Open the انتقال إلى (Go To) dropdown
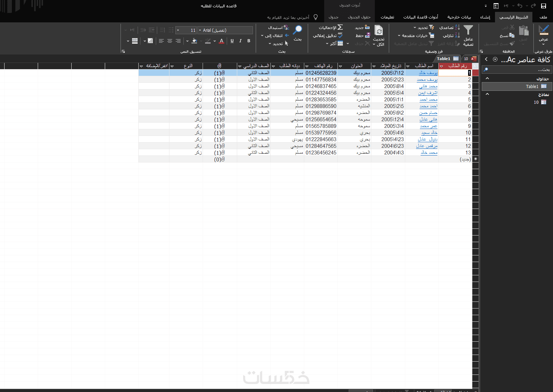This screenshot has width=553, height=392. pyautogui.click(x=275, y=36)
